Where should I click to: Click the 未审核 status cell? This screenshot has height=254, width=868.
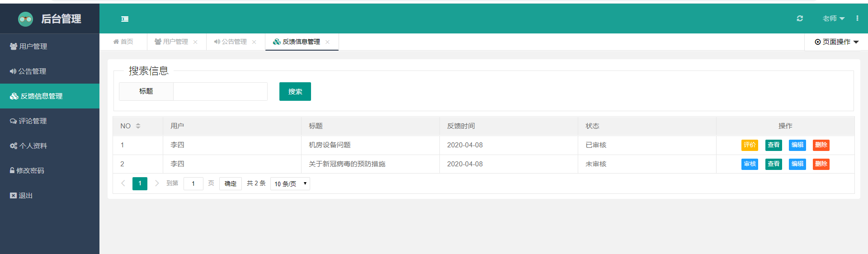pos(647,164)
